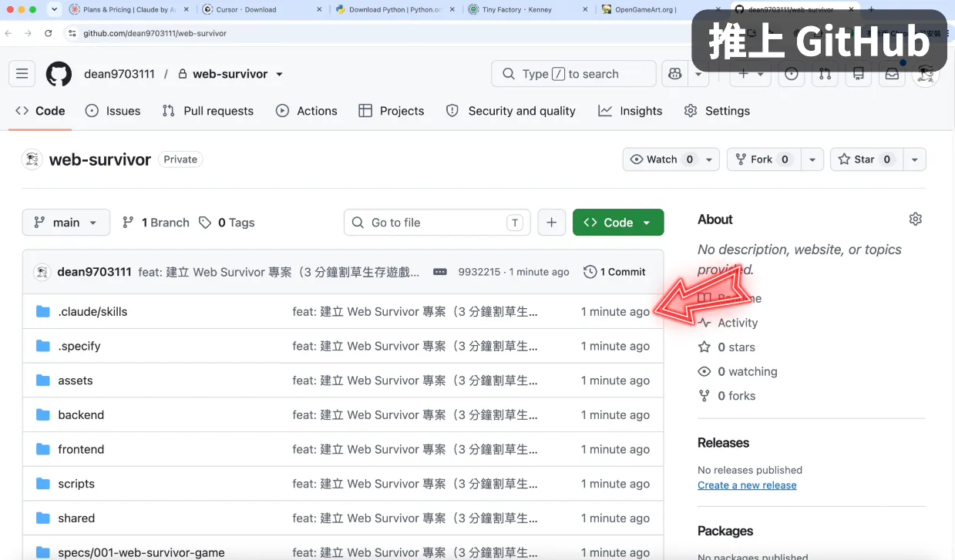Click the browser forward arrow
Image resolution: width=955 pixels, height=560 pixels.
click(x=29, y=33)
